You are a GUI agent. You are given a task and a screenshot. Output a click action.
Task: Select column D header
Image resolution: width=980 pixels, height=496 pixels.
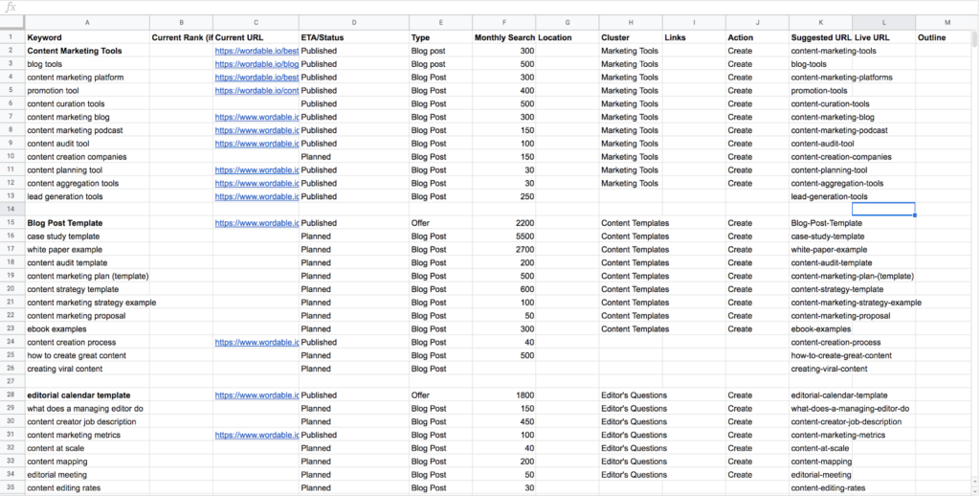(x=354, y=23)
